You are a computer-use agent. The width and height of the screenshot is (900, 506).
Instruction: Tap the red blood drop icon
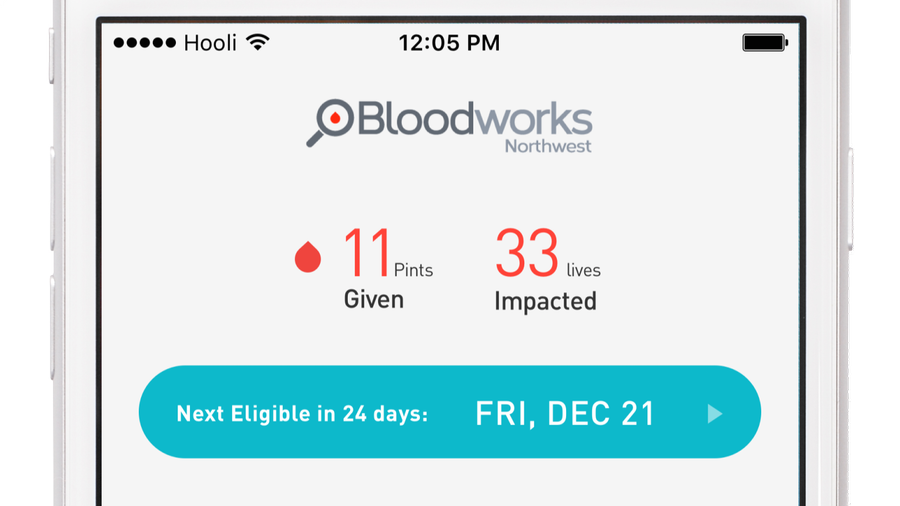point(308,258)
